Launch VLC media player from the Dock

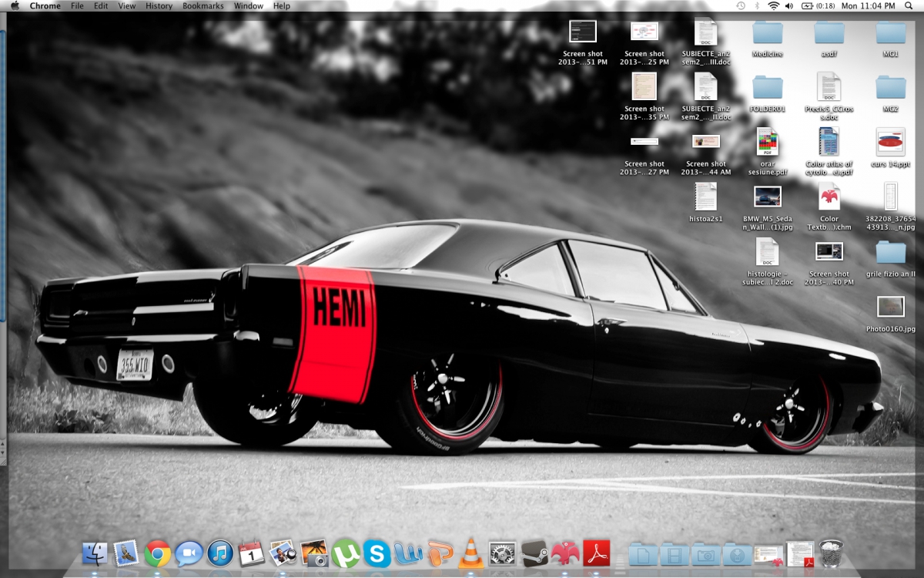(470, 553)
